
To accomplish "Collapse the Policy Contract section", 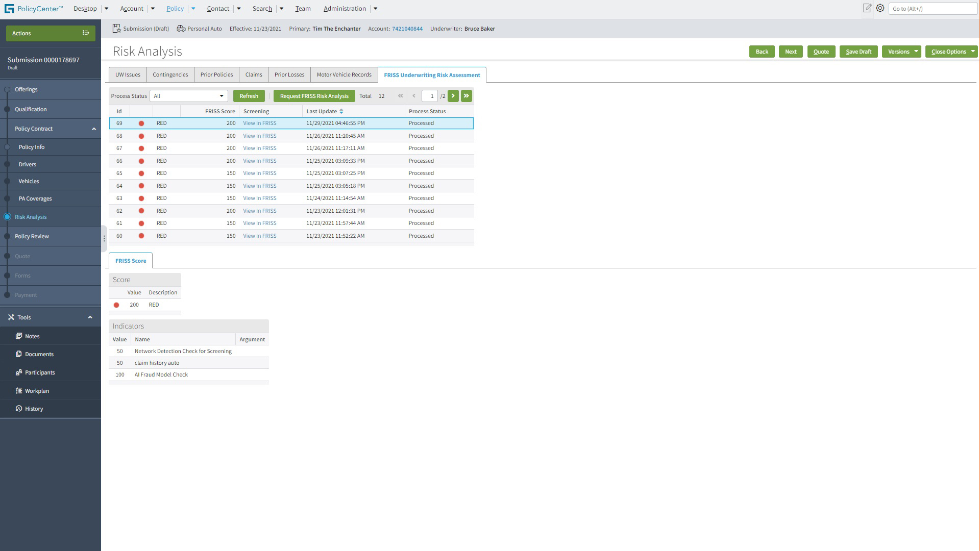I will (x=94, y=129).
